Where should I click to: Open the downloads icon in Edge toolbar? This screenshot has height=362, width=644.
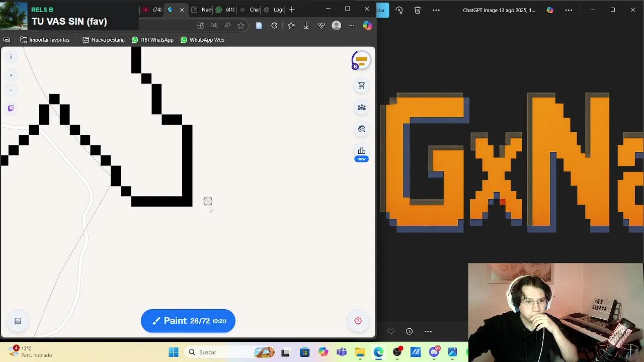306,26
